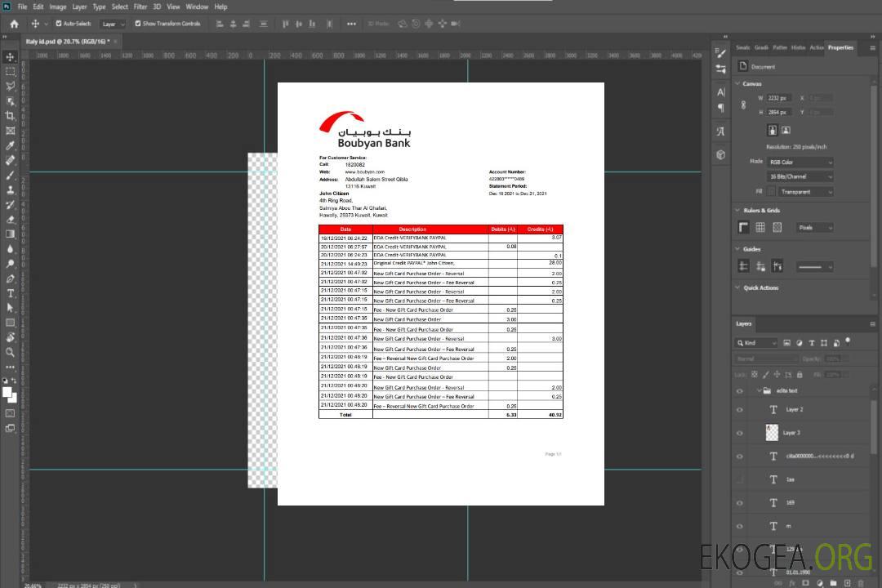Hide the '169' text layer

click(740, 504)
